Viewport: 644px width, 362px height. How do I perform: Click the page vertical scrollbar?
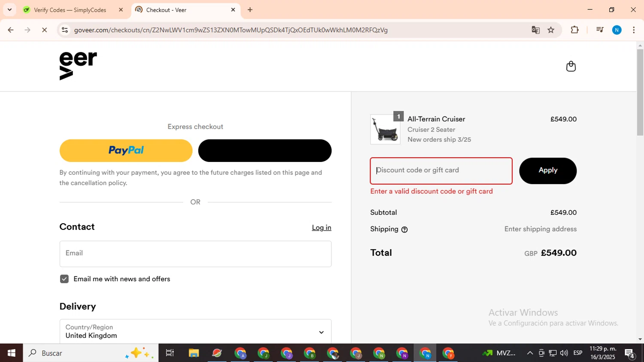click(640, 92)
